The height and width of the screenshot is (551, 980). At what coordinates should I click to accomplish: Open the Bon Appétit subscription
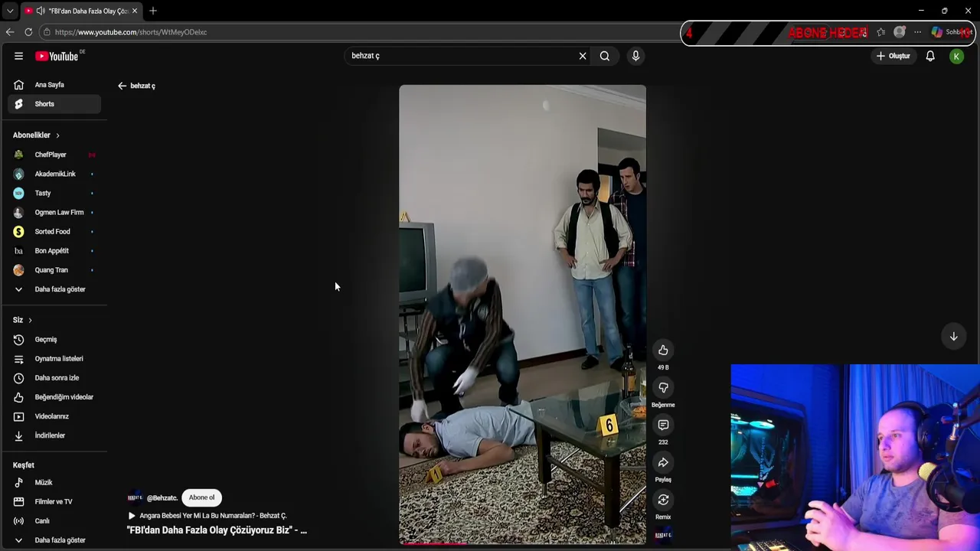[54, 250]
